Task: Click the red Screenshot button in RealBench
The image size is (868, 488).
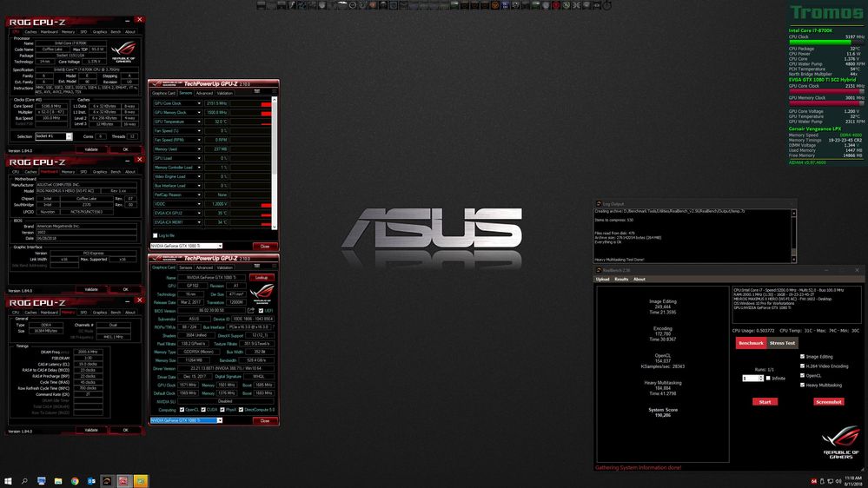Action: pos(828,402)
